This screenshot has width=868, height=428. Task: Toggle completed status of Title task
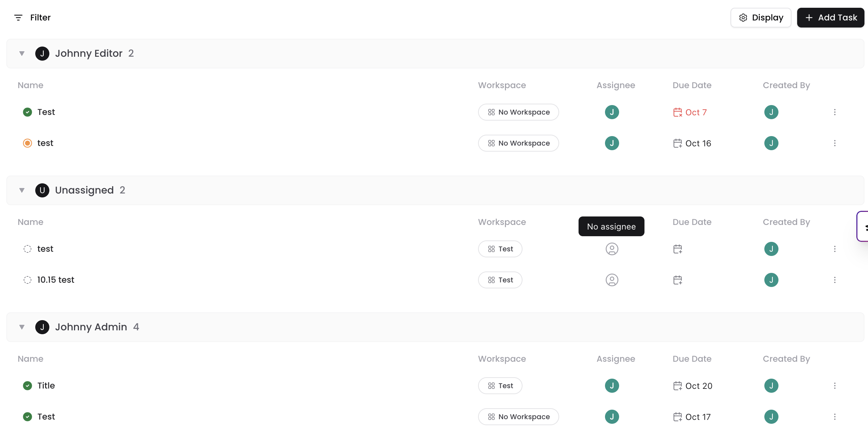point(27,386)
